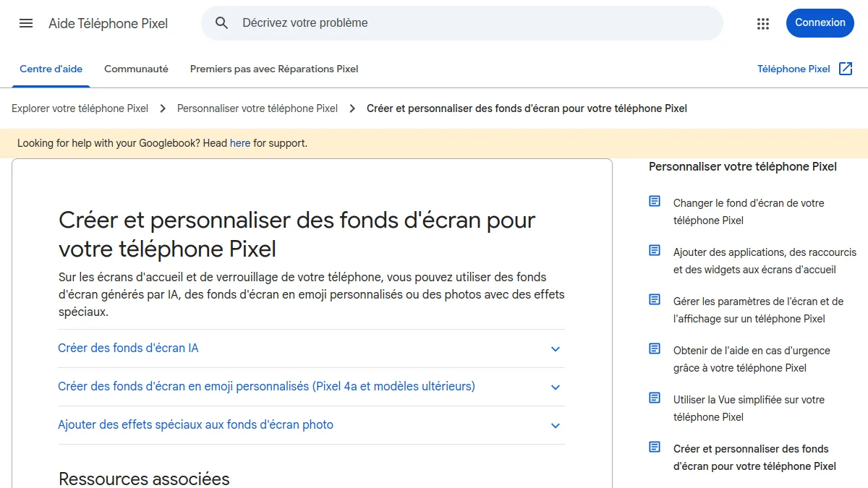This screenshot has width=868, height=488.
Task: Switch to the Communauté tab
Action: pyautogui.click(x=136, y=69)
